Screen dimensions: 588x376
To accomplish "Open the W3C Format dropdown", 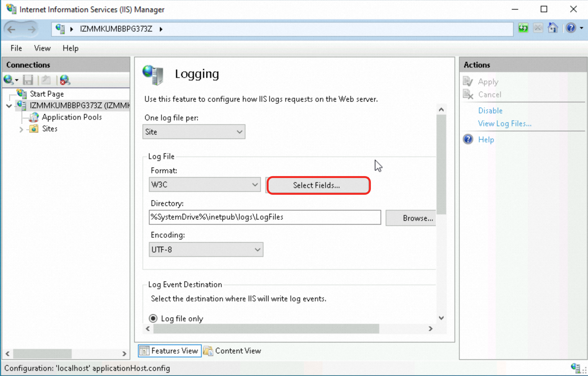I will pyautogui.click(x=205, y=185).
